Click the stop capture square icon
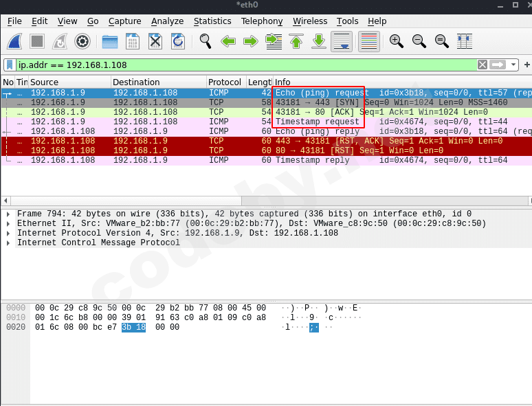 click(x=38, y=41)
